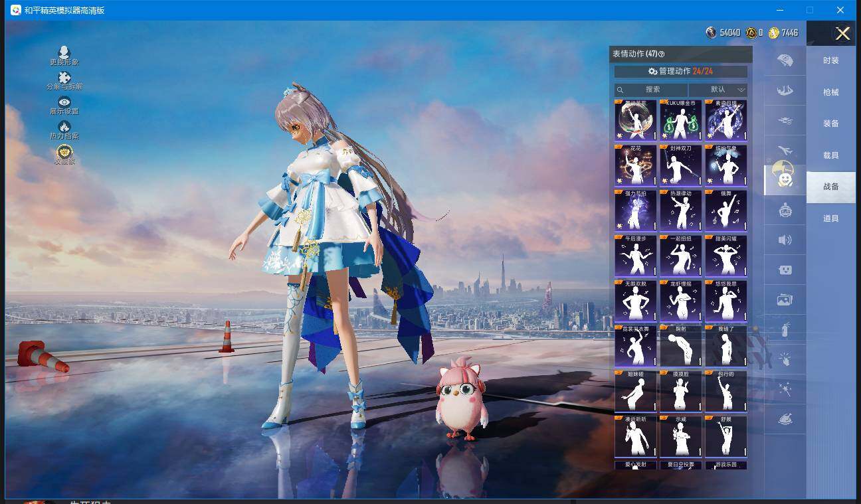Switch to the 枪械 tab
The width and height of the screenshot is (861, 504).
pyautogui.click(x=831, y=92)
